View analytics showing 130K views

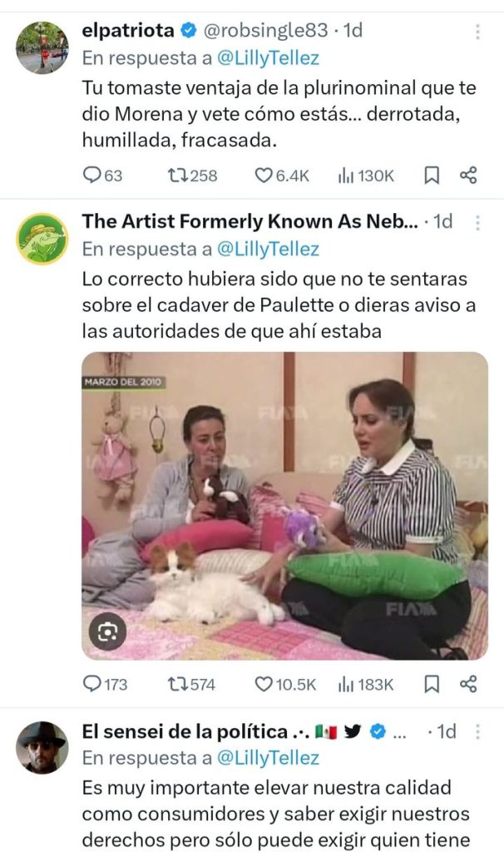pyautogui.click(x=365, y=176)
